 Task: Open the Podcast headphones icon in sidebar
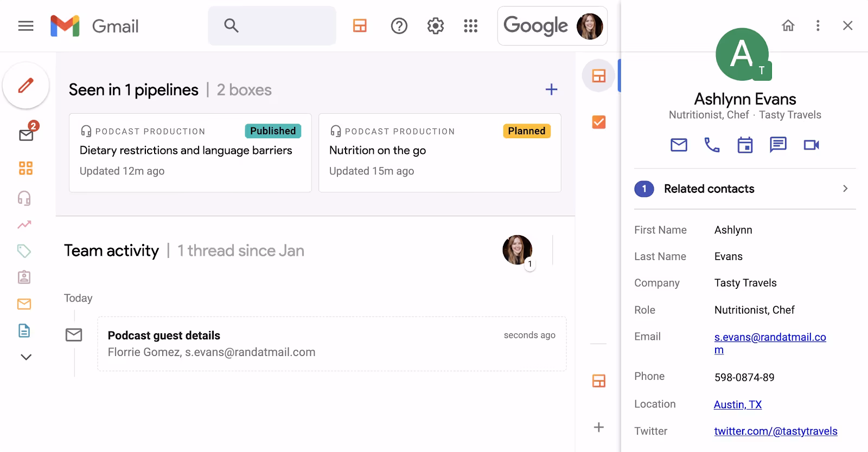tap(24, 198)
